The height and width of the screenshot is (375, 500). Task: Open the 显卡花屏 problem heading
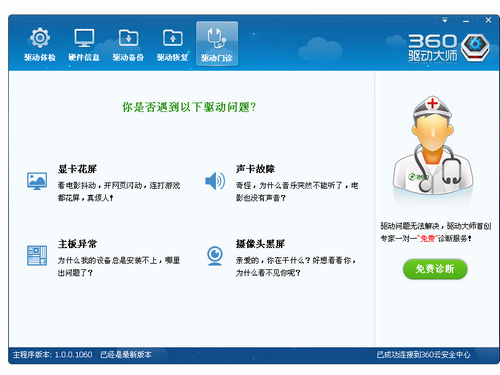pos(77,169)
